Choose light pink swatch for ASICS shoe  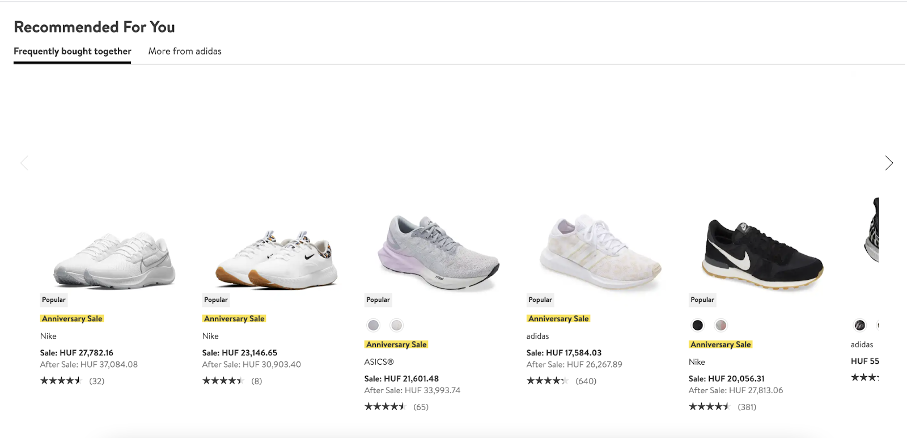point(397,325)
